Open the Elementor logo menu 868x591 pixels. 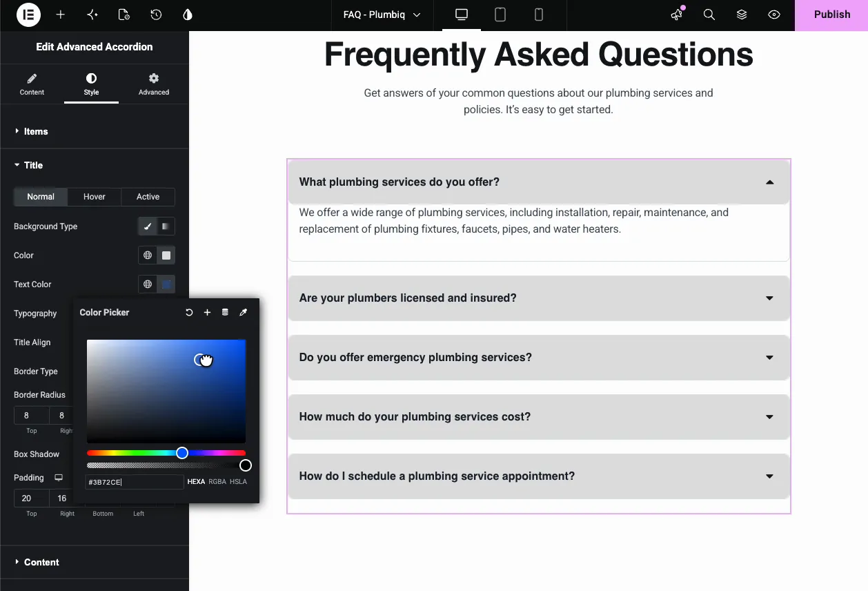coord(28,14)
